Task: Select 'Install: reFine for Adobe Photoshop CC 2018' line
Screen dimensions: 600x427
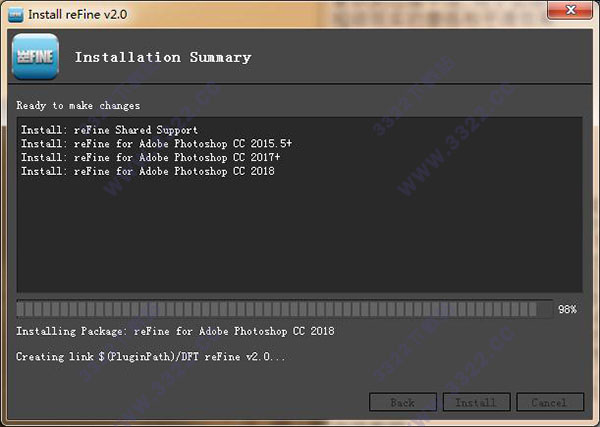Action: click(147, 171)
